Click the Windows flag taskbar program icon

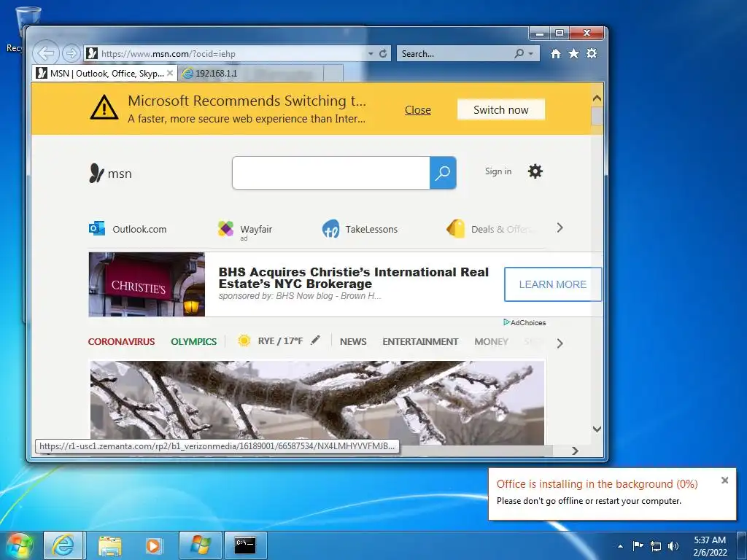(x=200, y=545)
